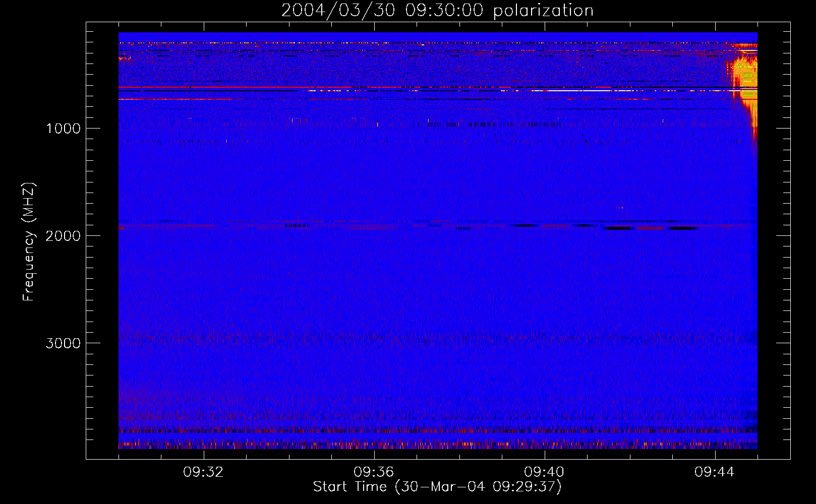Image resolution: width=816 pixels, height=504 pixels.
Task: Click the 1000 frequency tick label
Action: 63,129
